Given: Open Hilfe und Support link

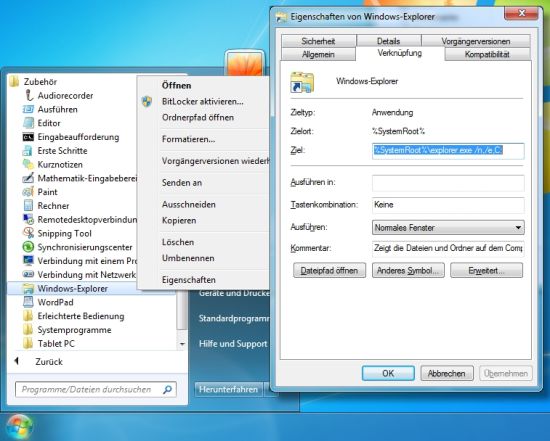Looking at the screenshot, I should 233,344.
